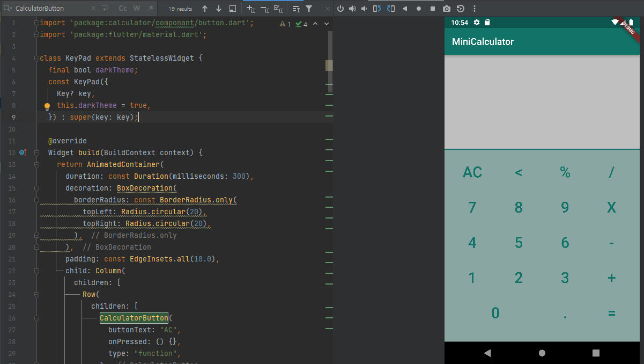The height and width of the screenshot is (364, 644).
Task: Tap the multiply X key
Action: click(x=611, y=208)
